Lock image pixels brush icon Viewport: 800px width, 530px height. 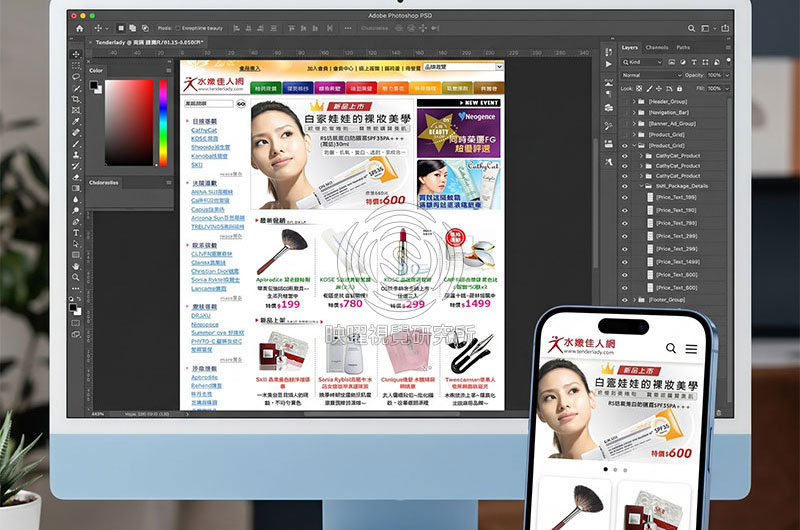click(649, 89)
